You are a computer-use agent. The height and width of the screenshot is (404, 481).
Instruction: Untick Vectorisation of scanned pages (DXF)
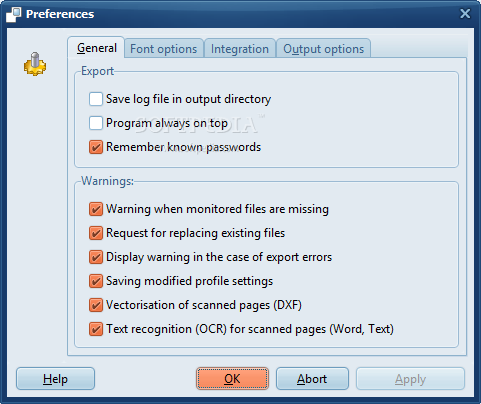[x=96, y=305]
